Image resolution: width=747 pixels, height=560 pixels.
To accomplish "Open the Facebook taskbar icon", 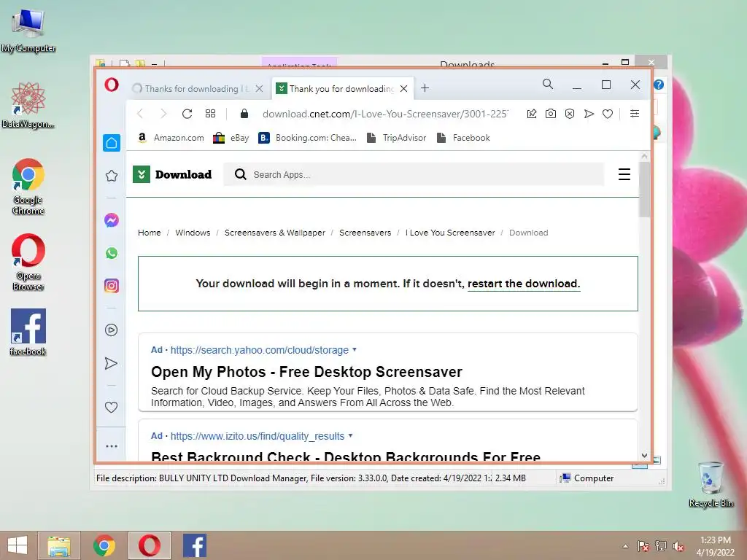I will [195, 545].
